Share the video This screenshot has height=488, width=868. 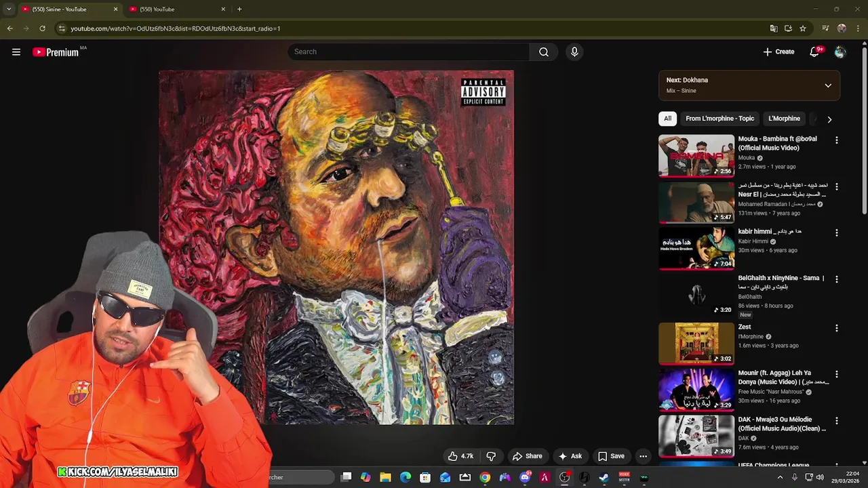coord(527,456)
